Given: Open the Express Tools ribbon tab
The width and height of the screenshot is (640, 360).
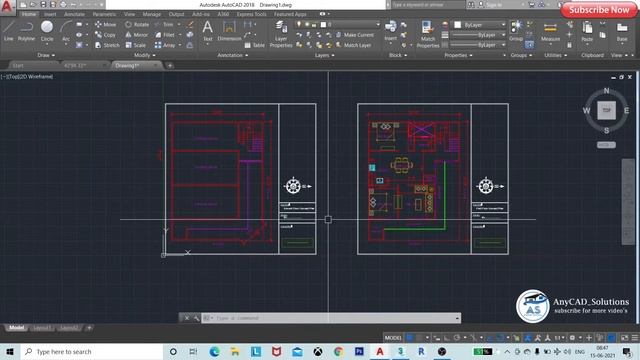Looking at the screenshot, I should click(x=251, y=14).
